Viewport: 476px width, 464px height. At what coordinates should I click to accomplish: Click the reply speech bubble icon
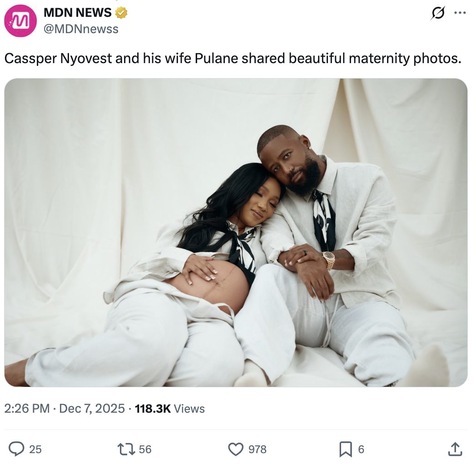[16, 449]
